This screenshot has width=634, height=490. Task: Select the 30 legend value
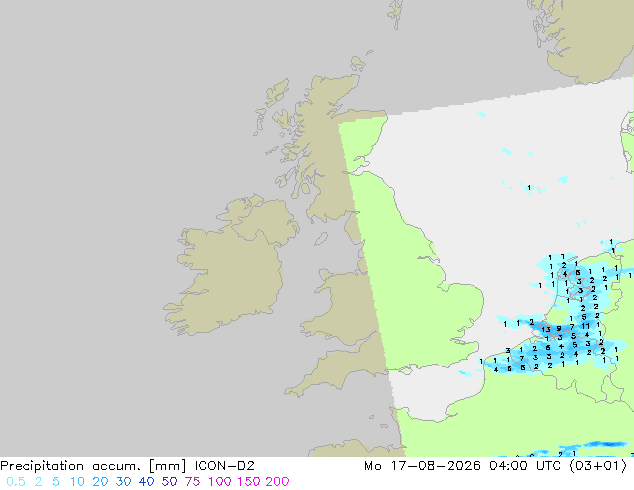coord(123,482)
